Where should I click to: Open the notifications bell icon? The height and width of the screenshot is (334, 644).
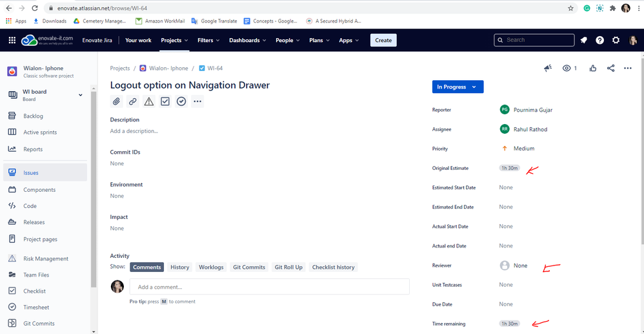583,40
